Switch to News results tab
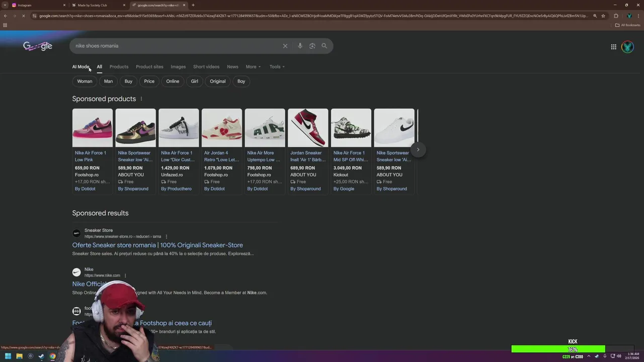This screenshot has width=644, height=362. click(x=232, y=67)
